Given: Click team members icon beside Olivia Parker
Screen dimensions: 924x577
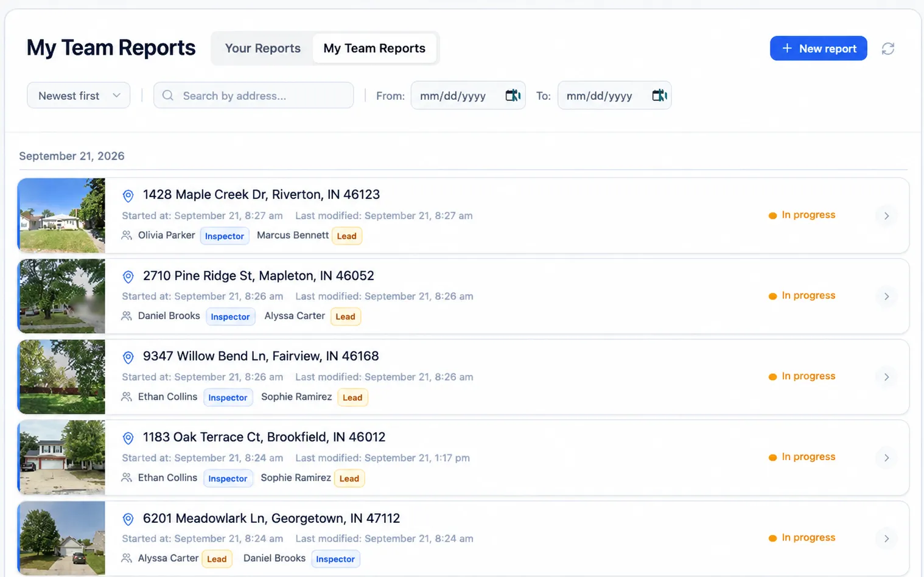Looking at the screenshot, I should coord(127,236).
